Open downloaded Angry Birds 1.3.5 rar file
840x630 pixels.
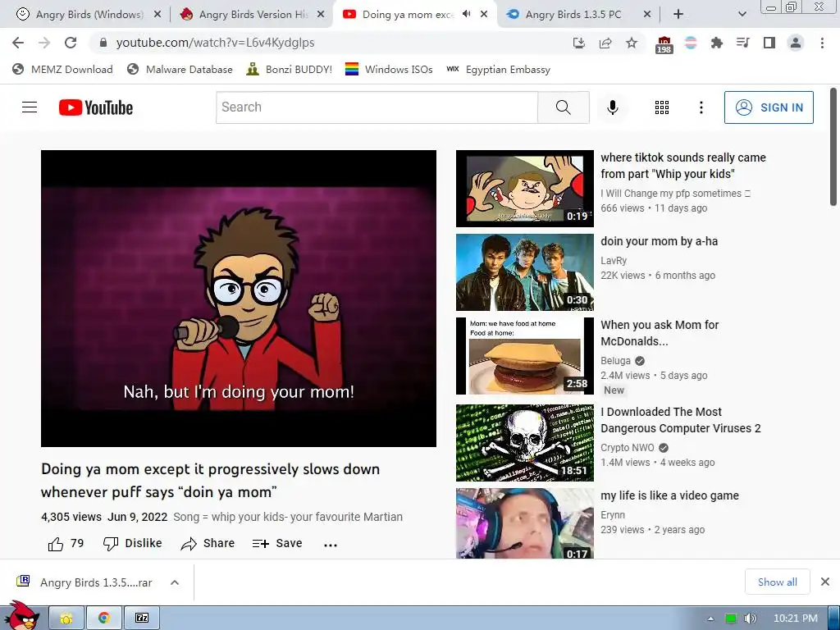[84, 582]
